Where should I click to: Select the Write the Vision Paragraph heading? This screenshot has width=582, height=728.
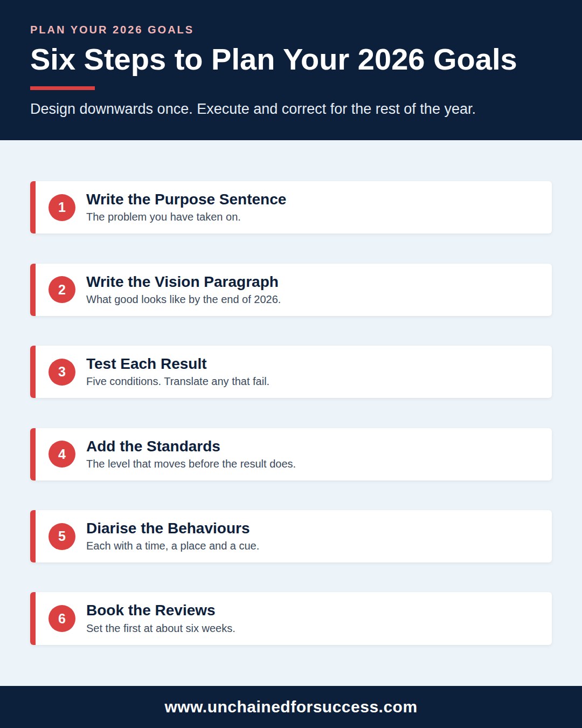click(182, 282)
